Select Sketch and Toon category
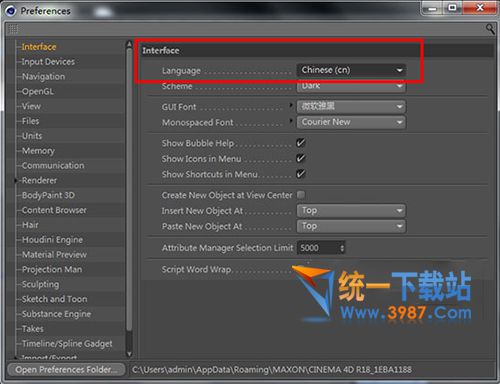The image size is (500, 384). pyautogui.click(x=55, y=299)
